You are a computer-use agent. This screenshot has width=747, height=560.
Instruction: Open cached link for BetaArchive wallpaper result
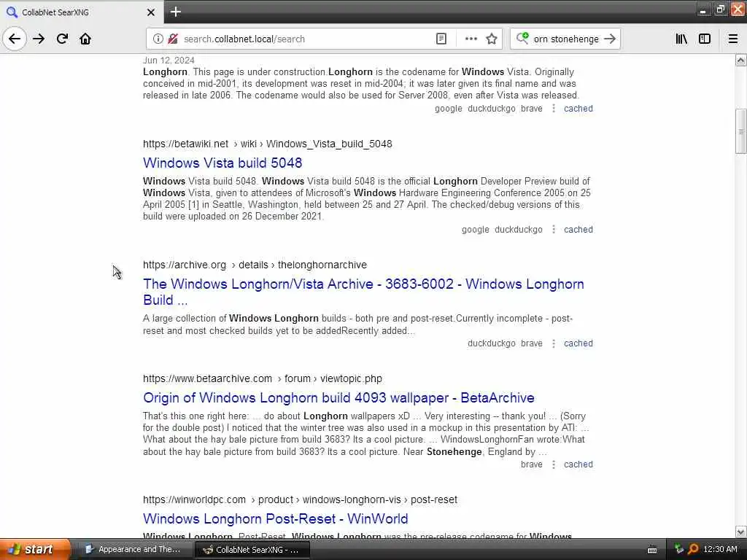pos(578,464)
